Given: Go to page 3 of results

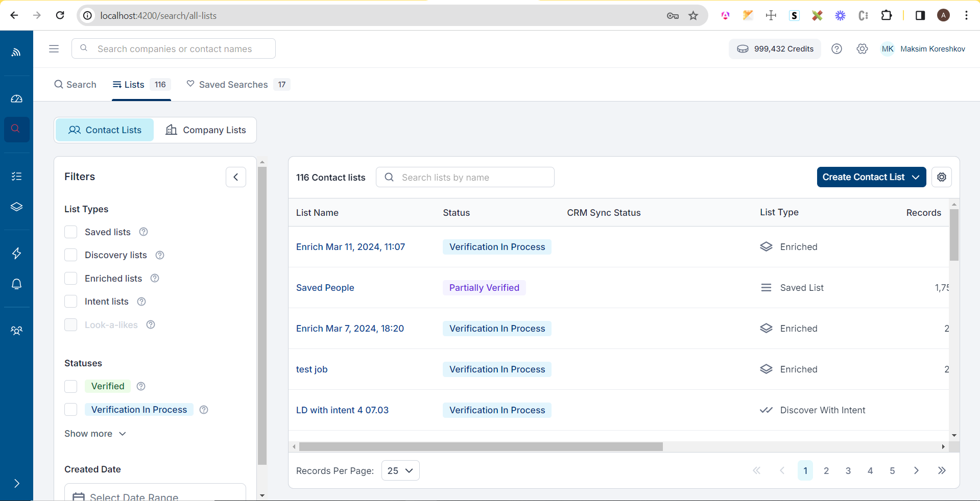Looking at the screenshot, I should pos(848,470).
